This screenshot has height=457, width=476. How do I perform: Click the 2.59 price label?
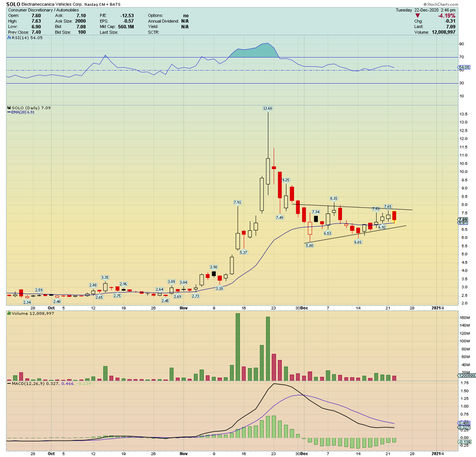click(39, 290)
